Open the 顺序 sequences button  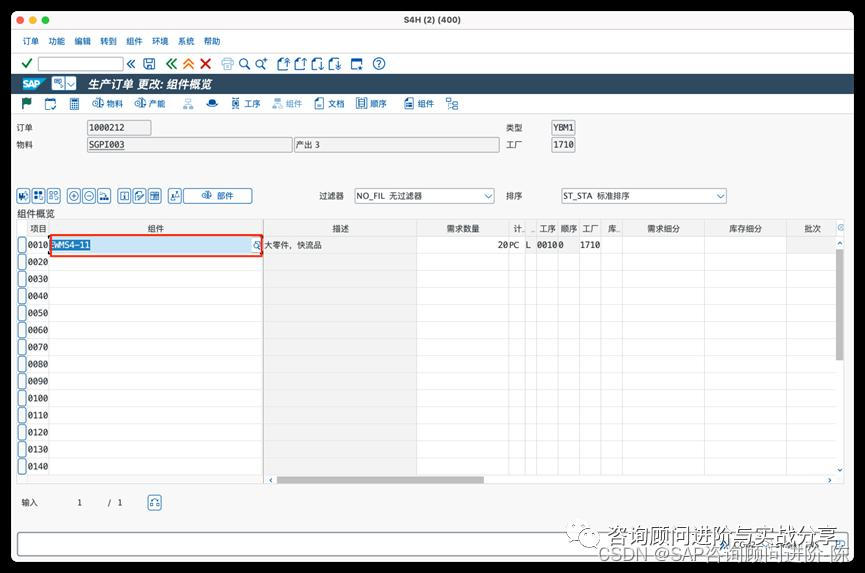pyautogui.click(x=371, y=103)
